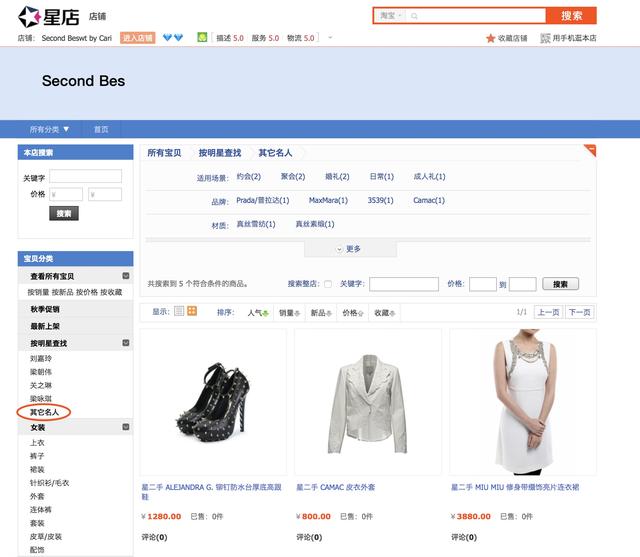The image size is (640, 557).
Task: Select 刘嘉玲 in sidebar
Action: 41,359
